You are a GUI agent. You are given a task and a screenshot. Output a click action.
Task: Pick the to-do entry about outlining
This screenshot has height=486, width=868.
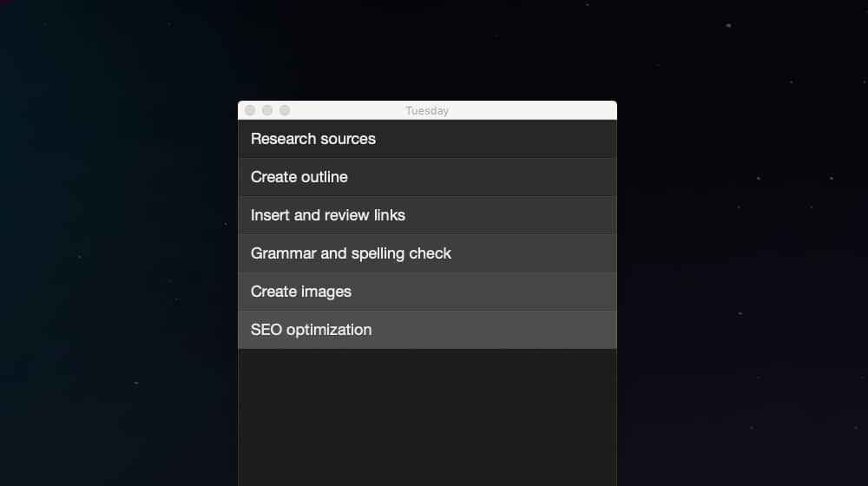(x=427, y=177)
